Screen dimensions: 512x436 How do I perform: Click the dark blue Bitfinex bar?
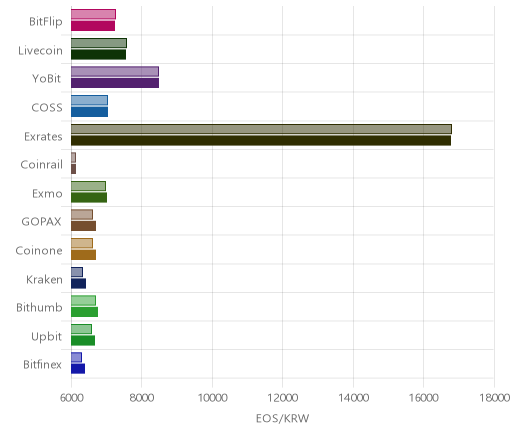click(x=78, y=369)
